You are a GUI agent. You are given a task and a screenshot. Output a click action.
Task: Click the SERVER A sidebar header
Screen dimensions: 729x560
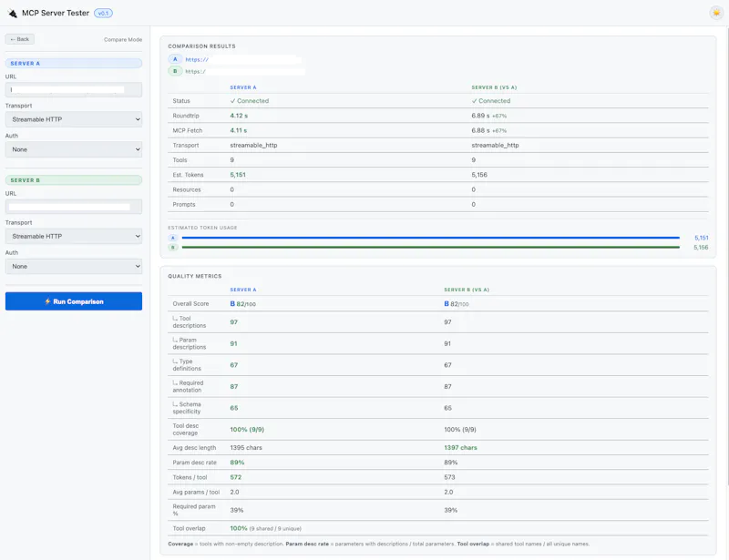tap(74, 63)
